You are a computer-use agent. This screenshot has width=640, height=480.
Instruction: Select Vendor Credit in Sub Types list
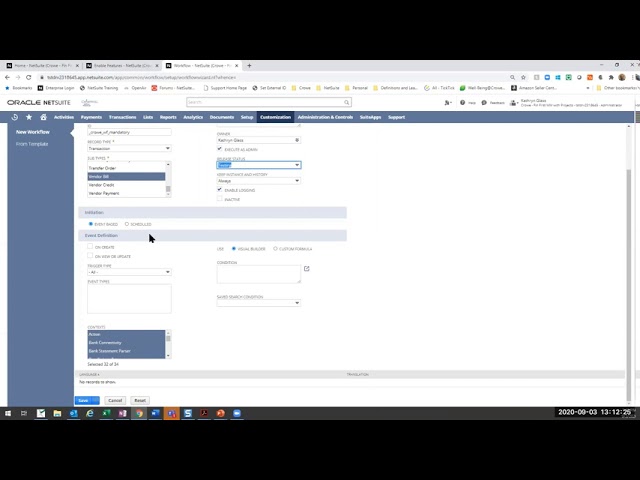(127, 185)
